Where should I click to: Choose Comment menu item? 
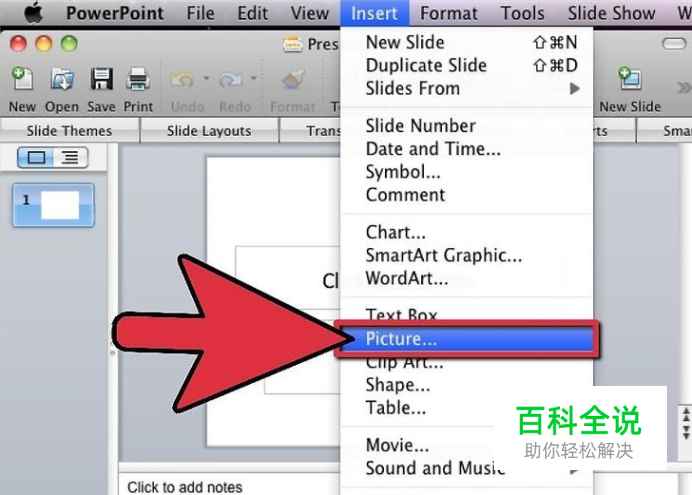pyautogui.click(x=467, y=195)
